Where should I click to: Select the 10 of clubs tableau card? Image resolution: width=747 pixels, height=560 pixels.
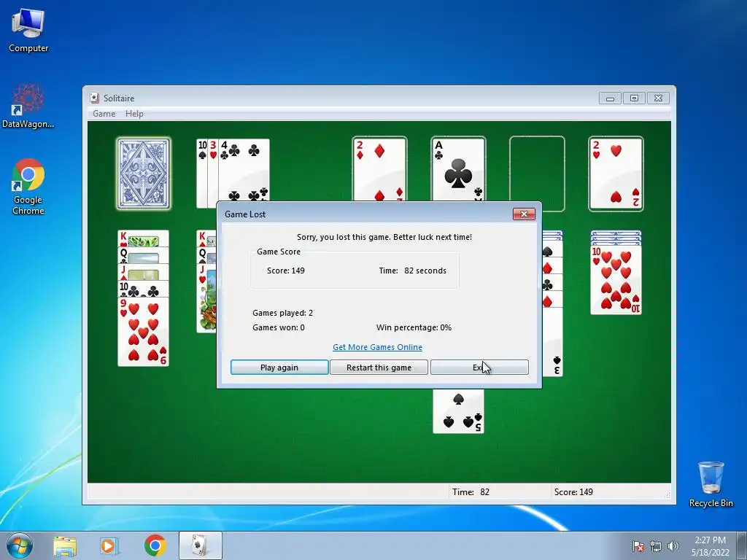(x=143, y=289)
